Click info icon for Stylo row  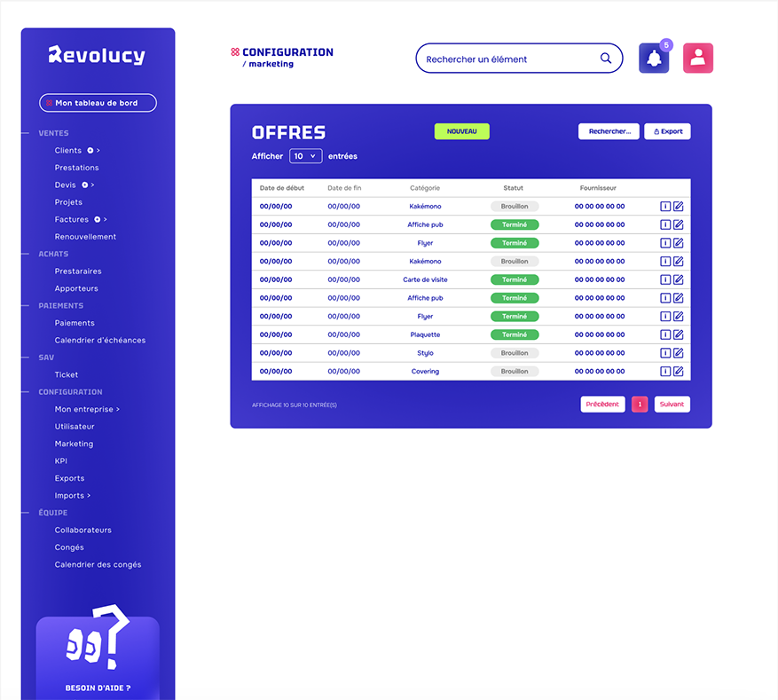[x=665, y=353]
